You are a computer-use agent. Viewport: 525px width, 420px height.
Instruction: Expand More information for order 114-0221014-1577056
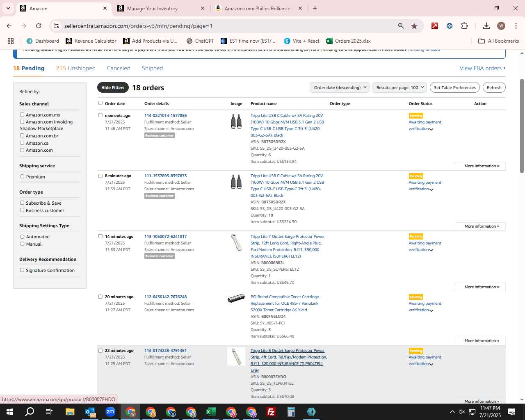(x=480, y=166)
